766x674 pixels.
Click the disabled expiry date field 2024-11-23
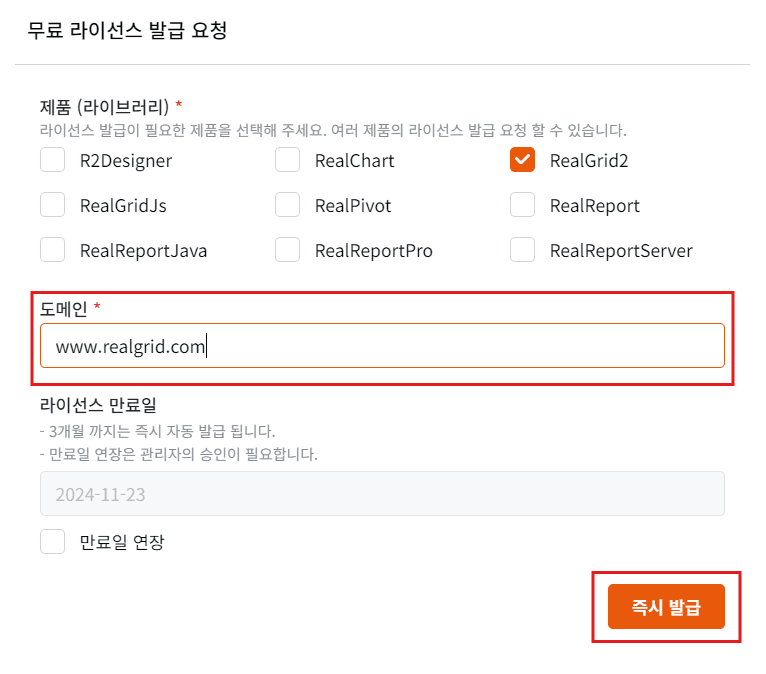click(x=382, y=493)
